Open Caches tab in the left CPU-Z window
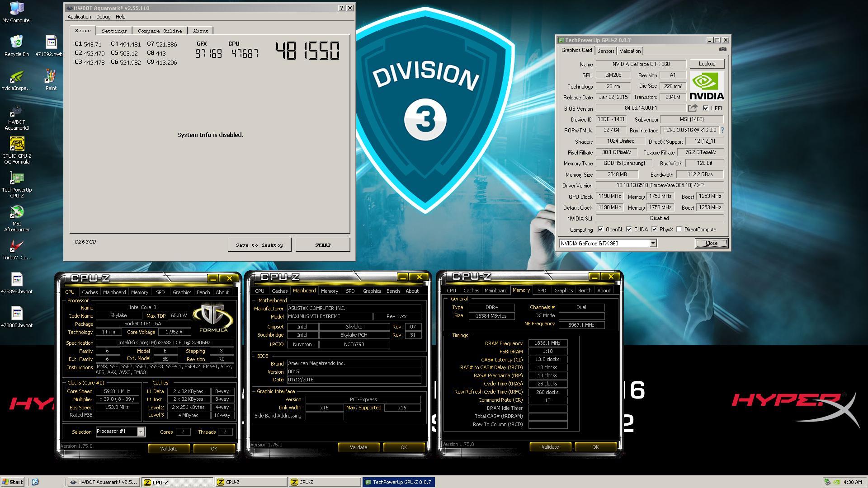 pyautogui.click(x=90, y=292)
